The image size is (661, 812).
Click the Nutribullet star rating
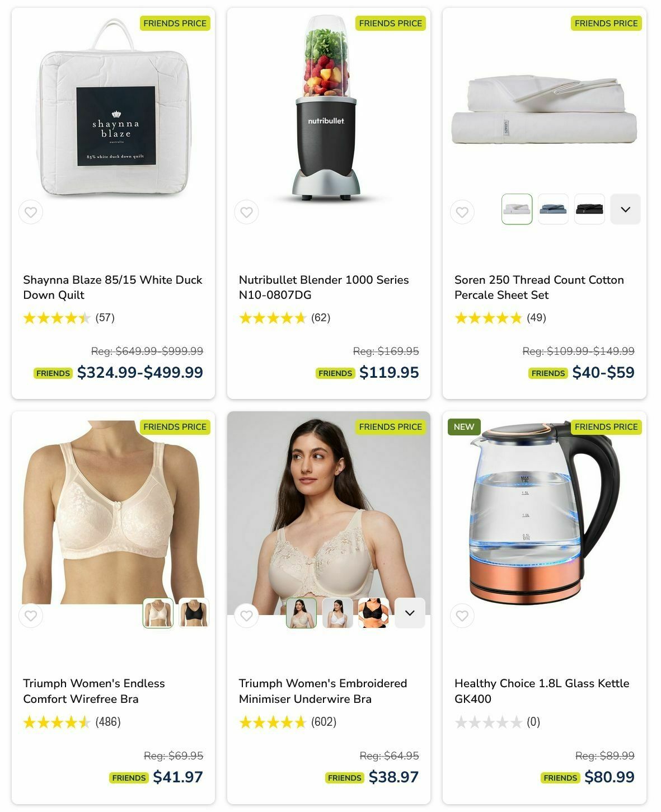(x=273, y=318)
